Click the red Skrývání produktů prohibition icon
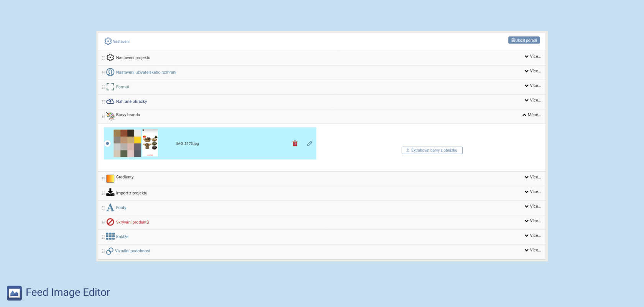The image size is (644, 307). [110, 222]
